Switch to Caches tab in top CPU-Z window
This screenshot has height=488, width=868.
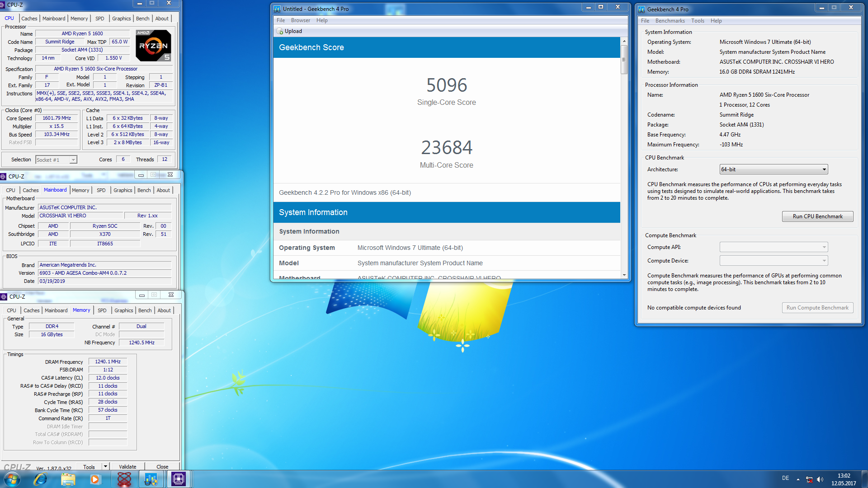click(x=29, y=19)
